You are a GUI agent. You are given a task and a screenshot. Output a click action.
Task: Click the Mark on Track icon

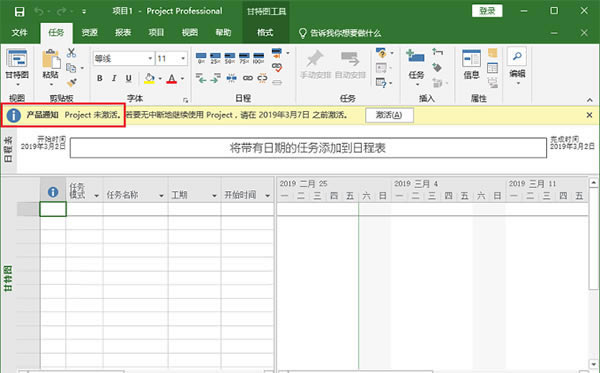(277, 53)
